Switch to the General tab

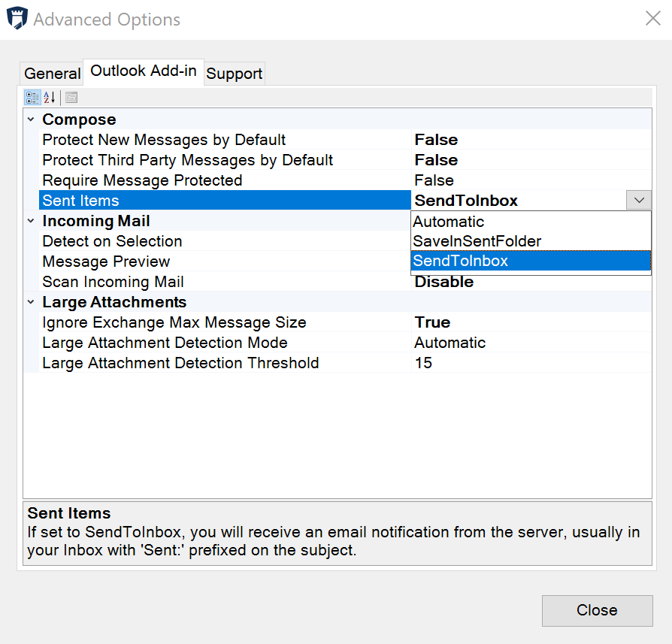pyautogui.click(x=51, y=73)
